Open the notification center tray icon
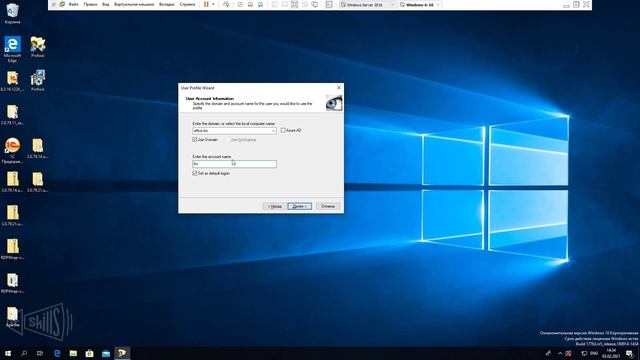The image size is (640, 360). pyautogui.click(x=629, y=353)
